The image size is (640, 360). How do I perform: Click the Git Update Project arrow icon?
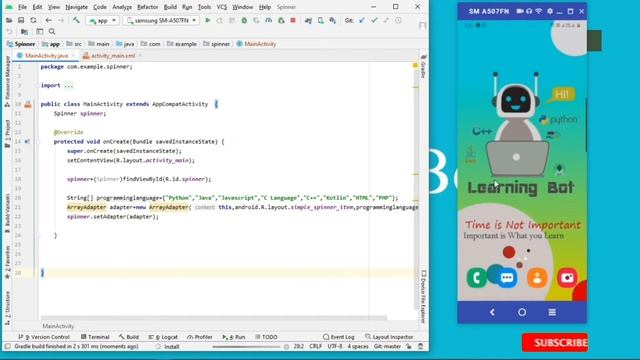(362, 20)
